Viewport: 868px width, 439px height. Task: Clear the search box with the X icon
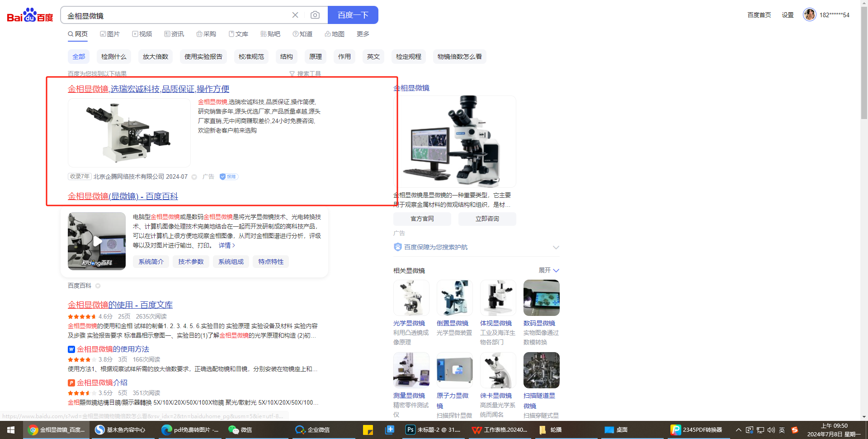point(295,15)
